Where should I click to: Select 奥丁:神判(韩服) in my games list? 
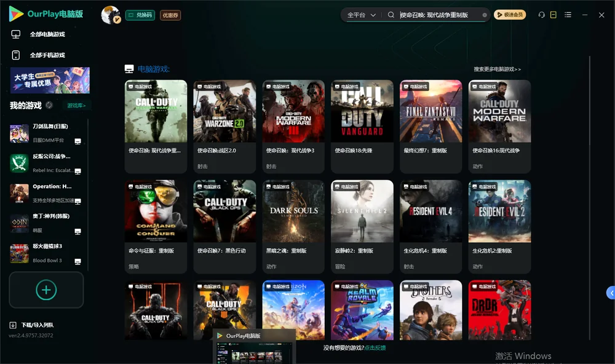coord(46,223)
